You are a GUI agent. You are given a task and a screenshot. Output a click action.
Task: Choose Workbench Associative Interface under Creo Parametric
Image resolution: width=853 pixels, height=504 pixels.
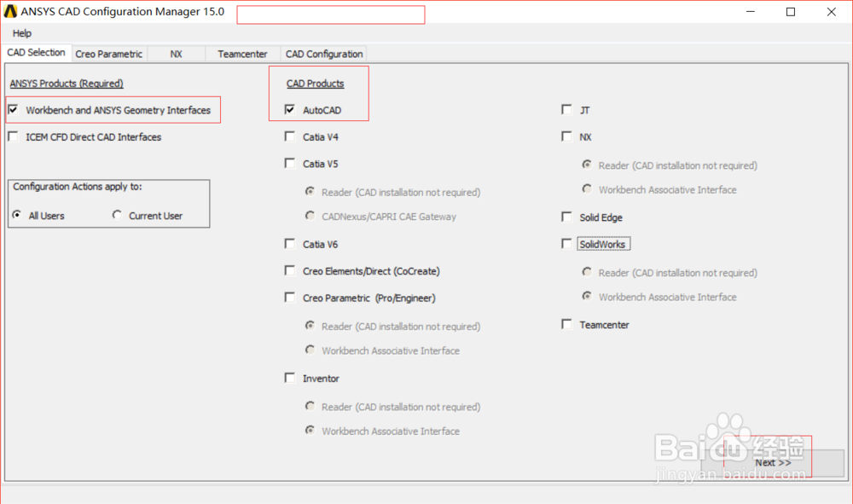(310, 350)
